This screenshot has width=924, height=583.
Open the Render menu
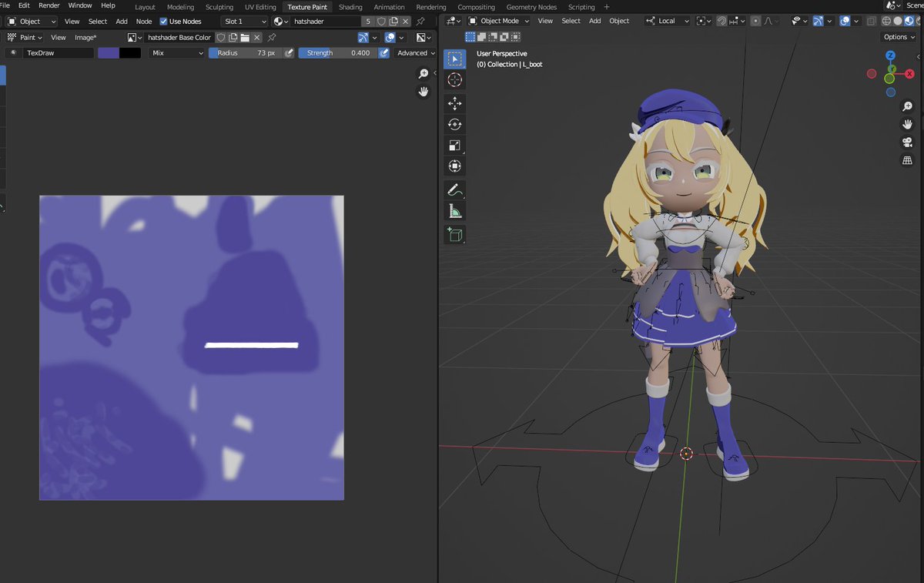pyautogui.click(x=49, y=5)
